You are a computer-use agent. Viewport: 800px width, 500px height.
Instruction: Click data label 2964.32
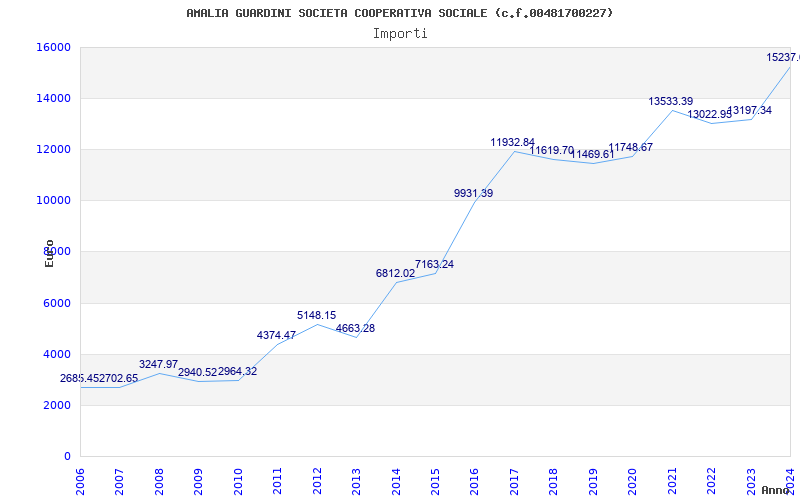(238, 371)
